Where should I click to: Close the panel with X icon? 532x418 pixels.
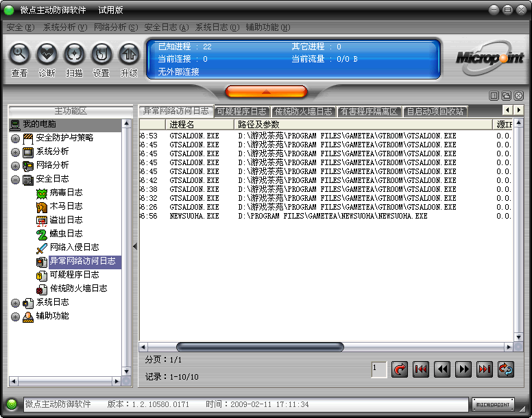519,96
